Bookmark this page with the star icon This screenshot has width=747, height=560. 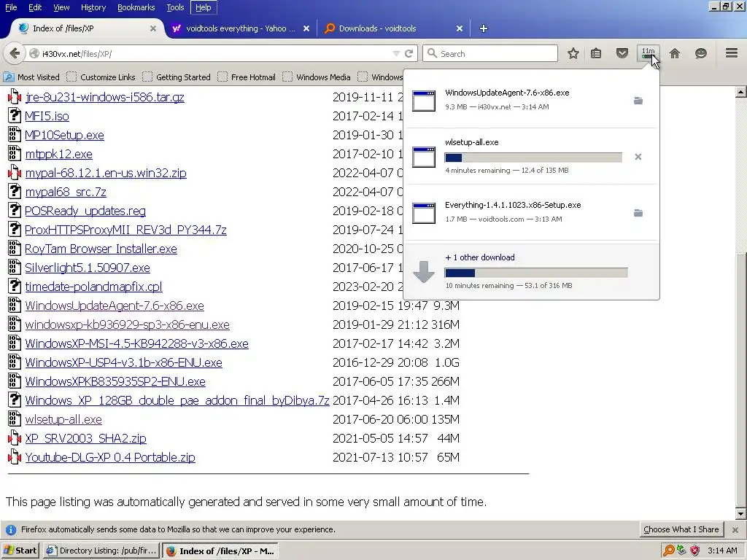573,53
